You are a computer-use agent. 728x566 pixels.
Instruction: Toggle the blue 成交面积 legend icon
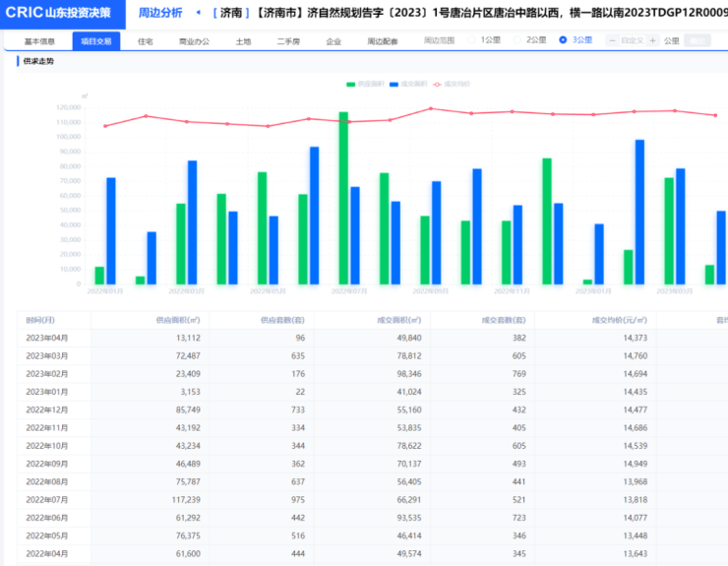(x=394, y=84)
